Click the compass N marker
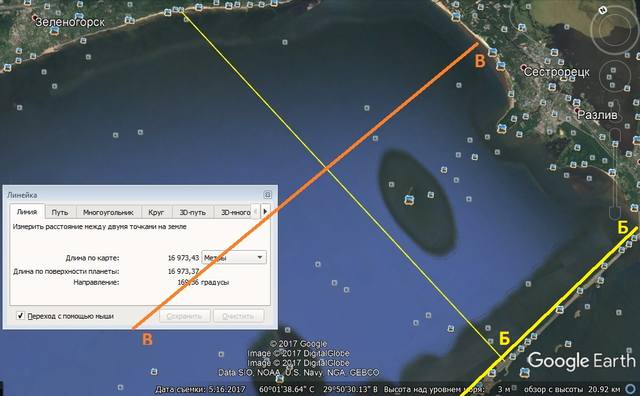This screenshot has height=396, width=640. click(x=603, y=10)
